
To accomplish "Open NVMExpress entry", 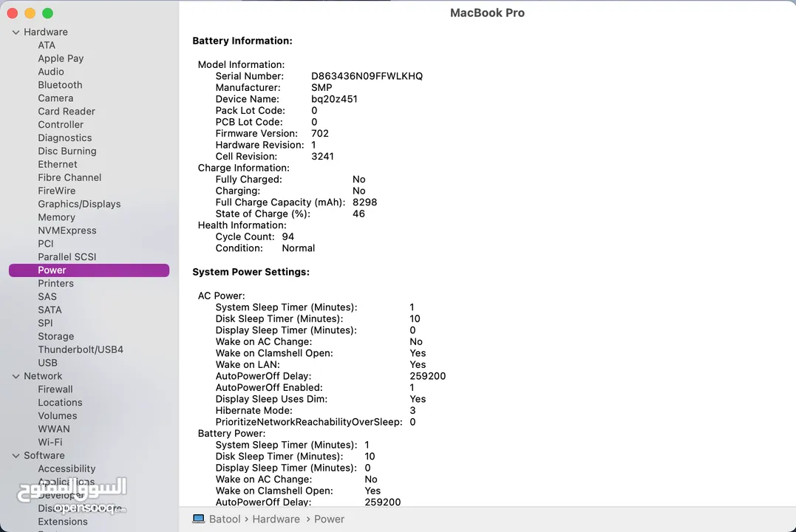I will click(67, 231).
